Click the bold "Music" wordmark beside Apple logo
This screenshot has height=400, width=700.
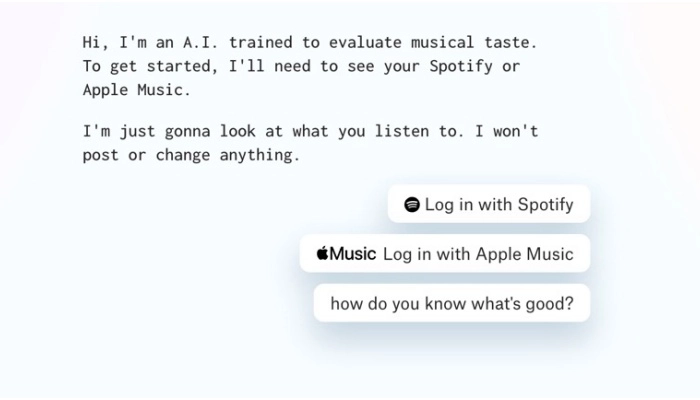click(x=353, y=254)
